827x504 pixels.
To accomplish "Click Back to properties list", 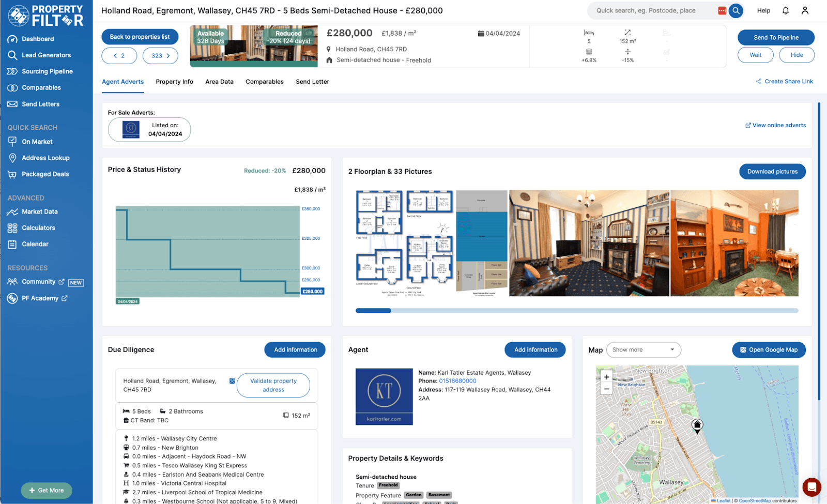I will point(140,37).
